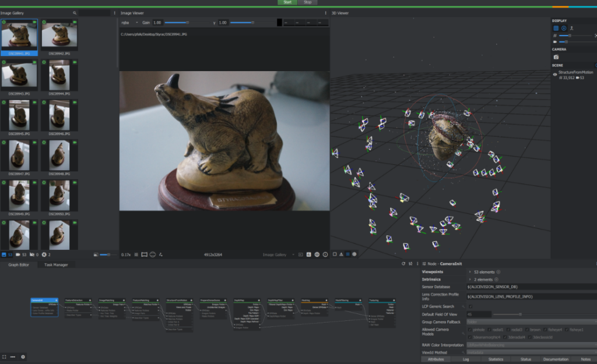Expand the Viewpoints 53 elements list
The height and width of the screenshot is (364, 597).
tap(470, 272)
